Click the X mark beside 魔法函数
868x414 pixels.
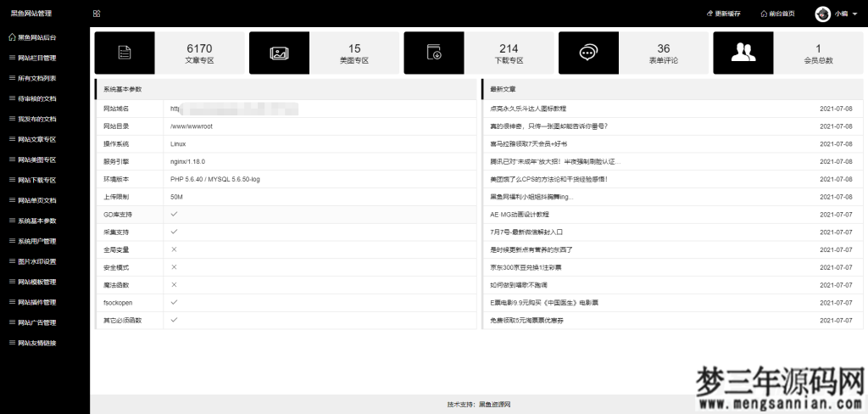coord(174,285)
